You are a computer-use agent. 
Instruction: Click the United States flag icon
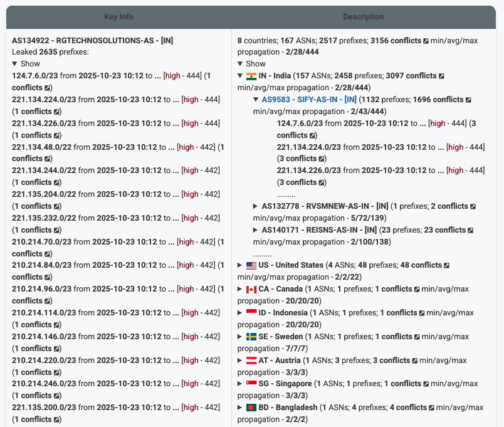click(x=251, y=266)
